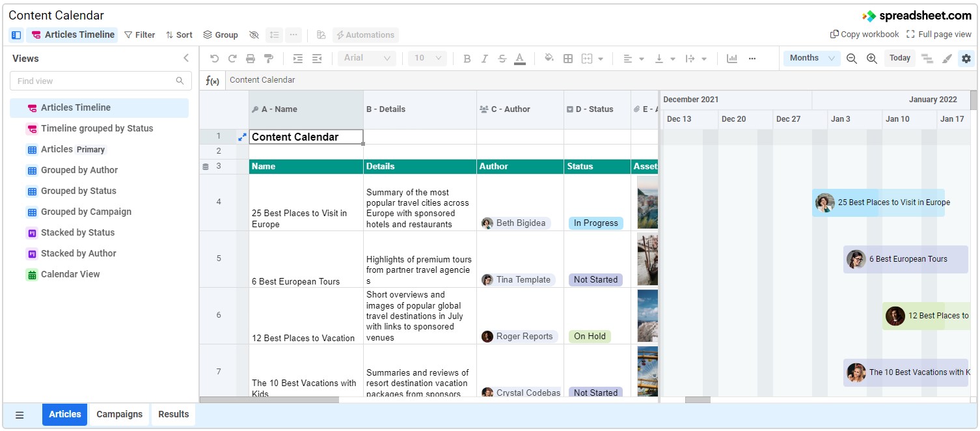Switch to the Campaigns sheet tab
Viewport: 980px width, 431px height.
tap(119, 414)
